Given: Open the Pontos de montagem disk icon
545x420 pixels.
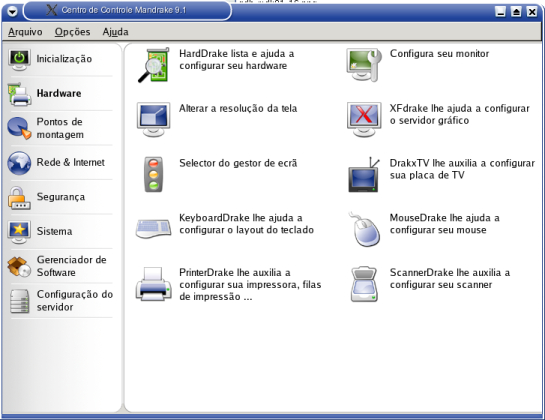Looking at the screenshot, I should [19, 128].
